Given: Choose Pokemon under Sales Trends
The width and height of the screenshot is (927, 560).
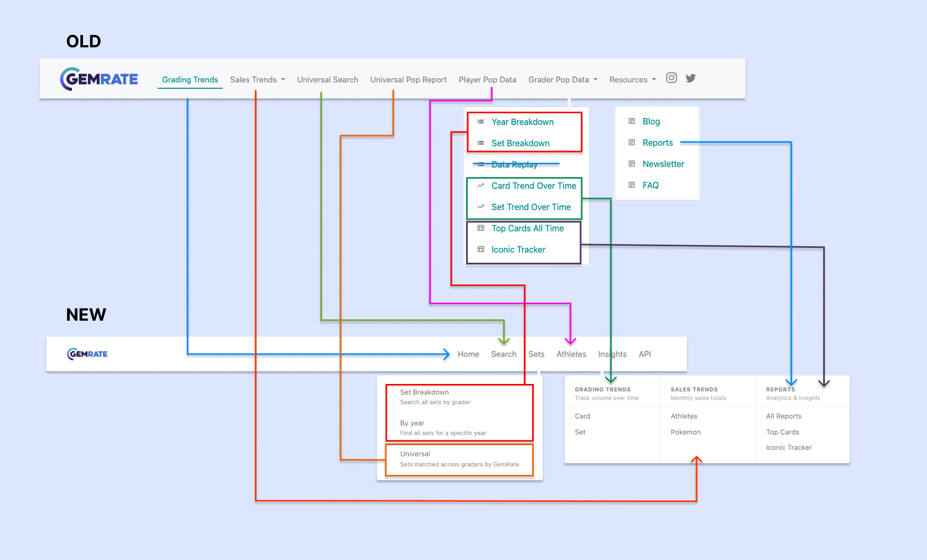Looking at the screenshot, I should 685,432.
